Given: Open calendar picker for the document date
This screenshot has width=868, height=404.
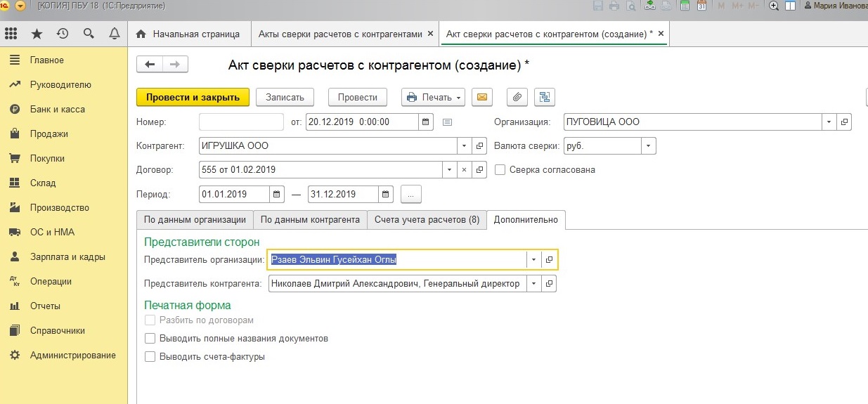Looking at the screenshot, I should click(426, 122).
